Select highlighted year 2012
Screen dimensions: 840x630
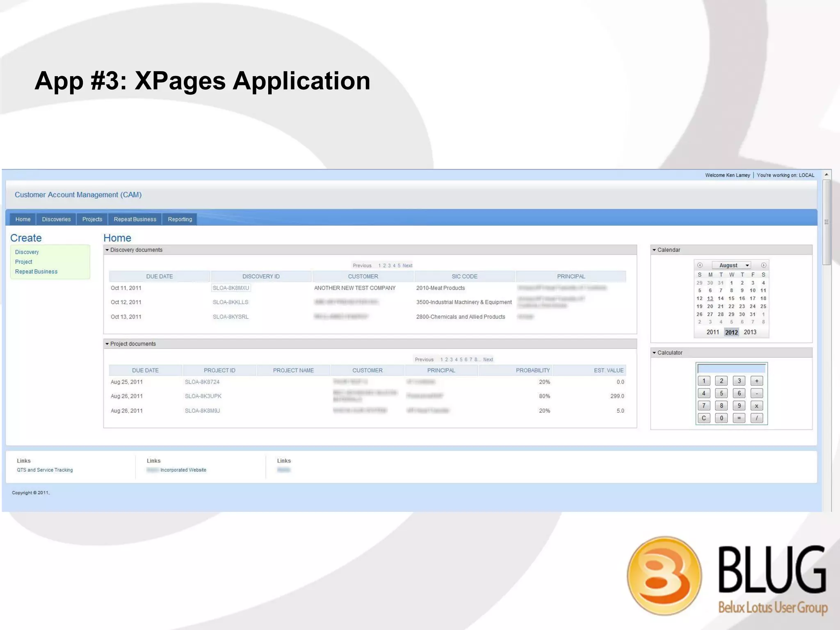tap(732, 332)
